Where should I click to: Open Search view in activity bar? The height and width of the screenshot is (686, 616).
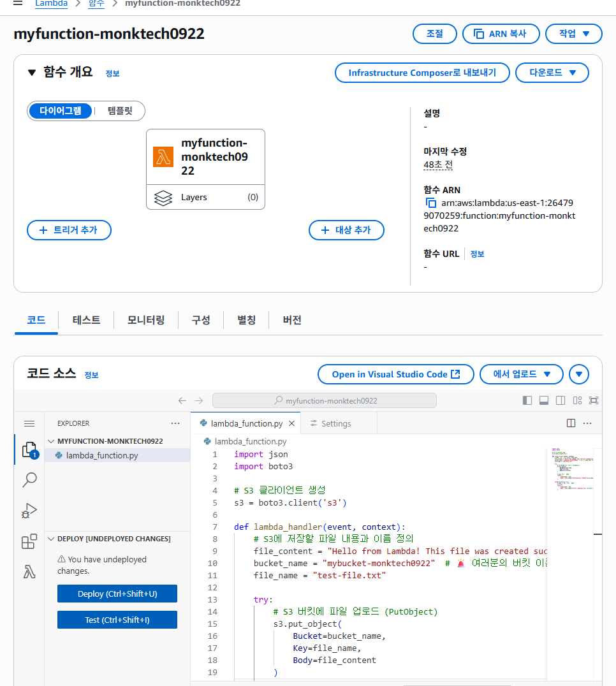click(29, 480)
